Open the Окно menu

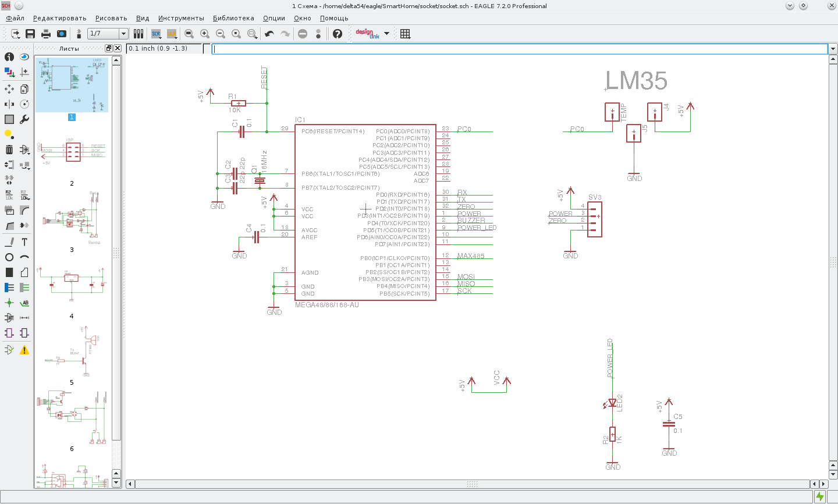click(x=303, y=18)
